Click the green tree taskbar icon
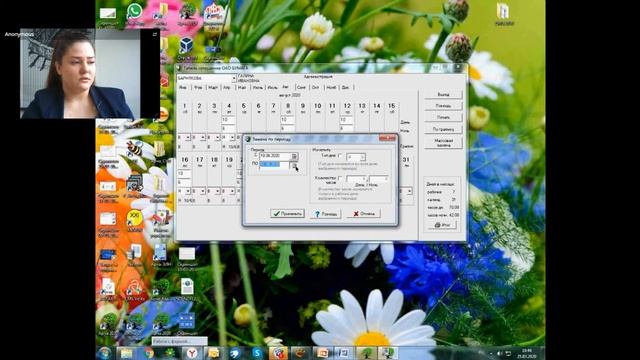Screen dimensions: 640x360 [x=366, y=353]
